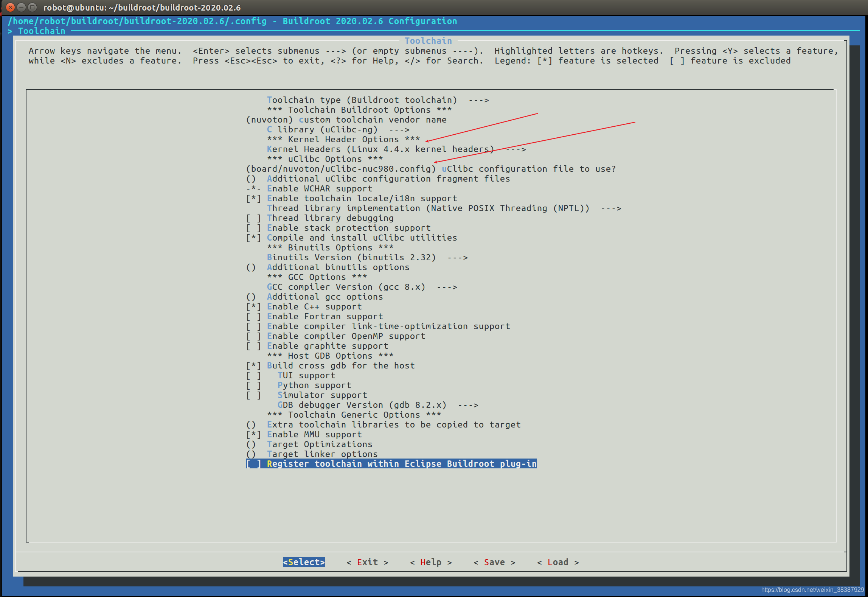868x597 pixels.
Task: Enable compiler link-time-optimization support
Action: [x=378, y=326]
